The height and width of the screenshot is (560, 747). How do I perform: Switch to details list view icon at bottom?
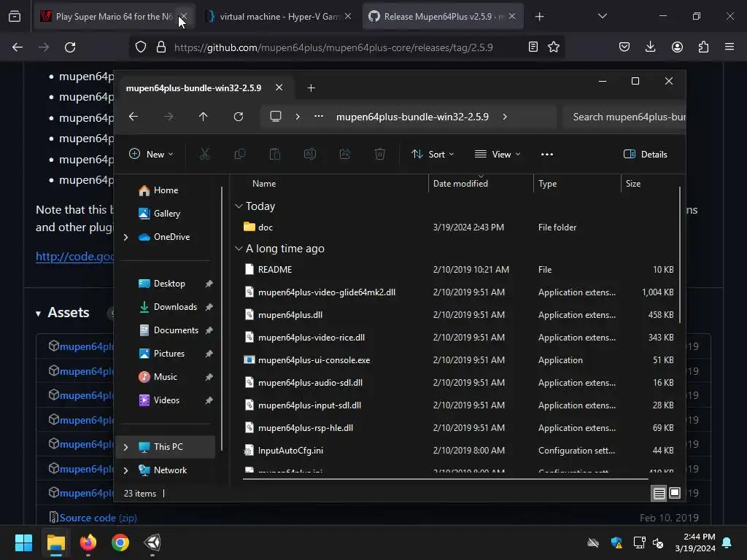[x=659, y=493]
